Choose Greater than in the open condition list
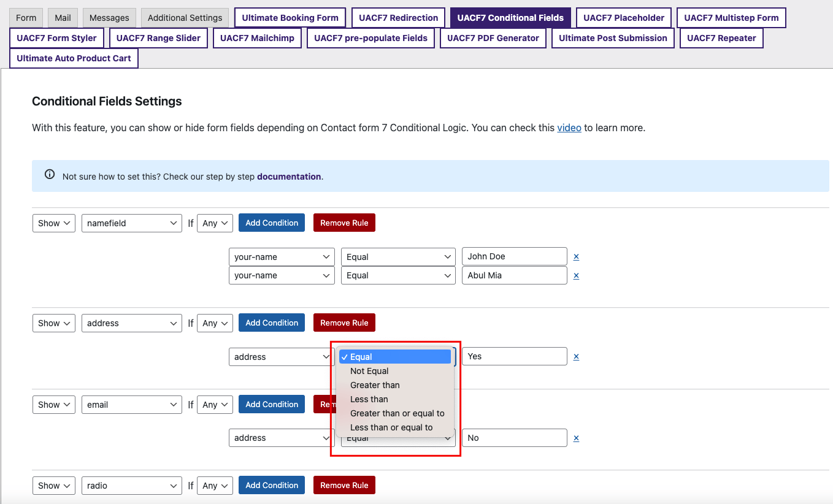 376,385
